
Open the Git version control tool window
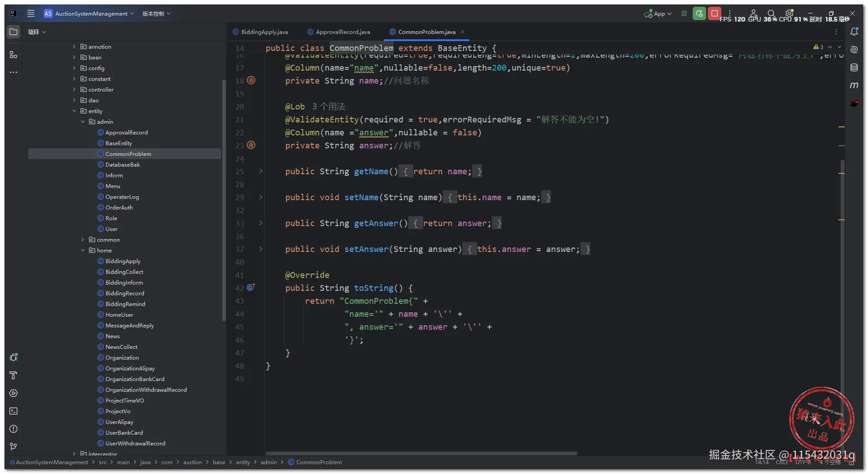(x=13, y=447)
